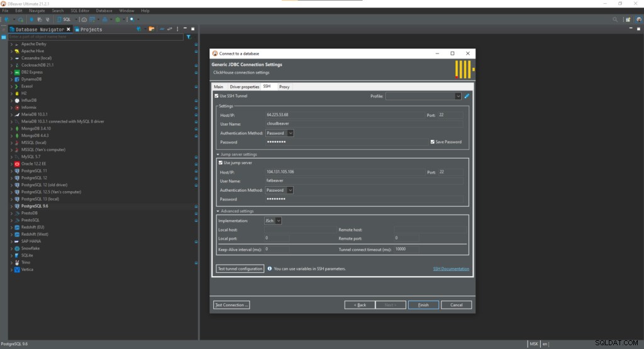The image size is (644, 349).
Task: Click the Vertica connection icon
Action: point(17,270)
